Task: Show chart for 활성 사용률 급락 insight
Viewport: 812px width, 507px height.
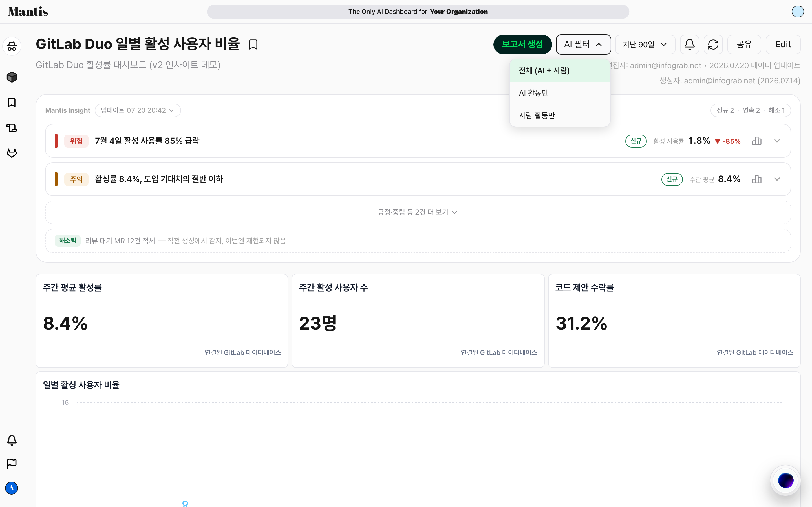Action: (x=757, y=141)
